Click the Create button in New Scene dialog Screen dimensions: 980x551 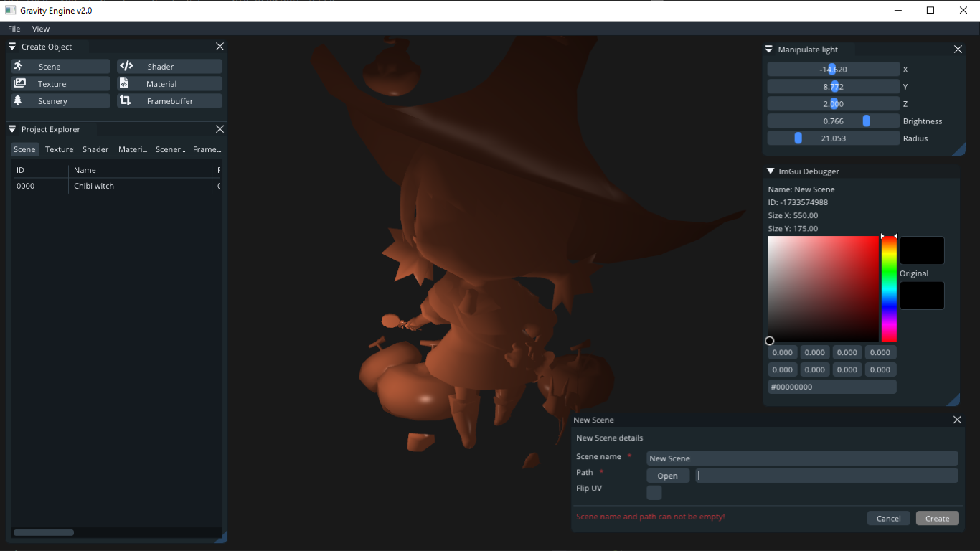(937, 518)
